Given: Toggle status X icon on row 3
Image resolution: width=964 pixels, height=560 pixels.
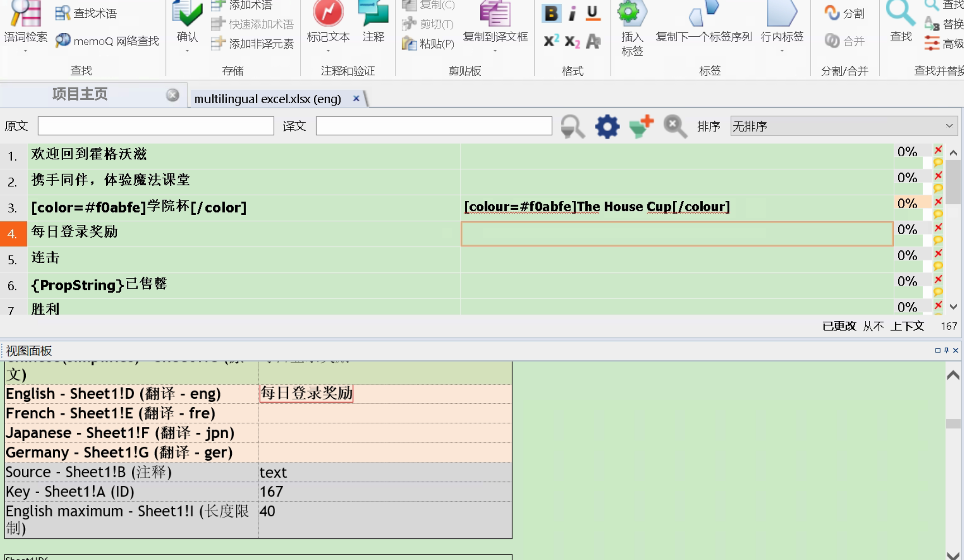Looking at the screenshot, I should click(x=938, y=202).
